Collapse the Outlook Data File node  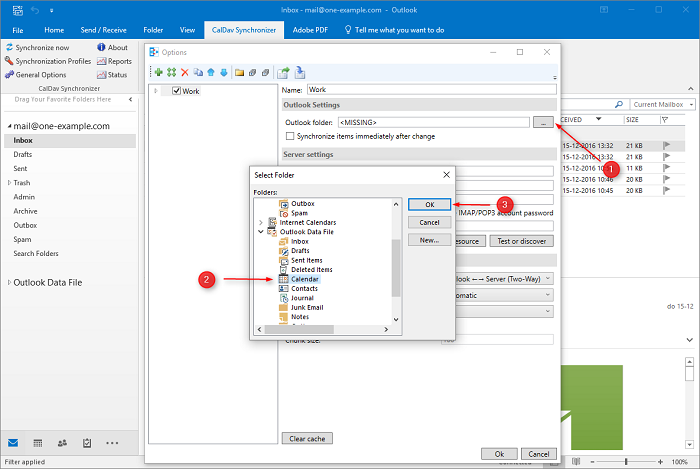[x=261, y=232]
